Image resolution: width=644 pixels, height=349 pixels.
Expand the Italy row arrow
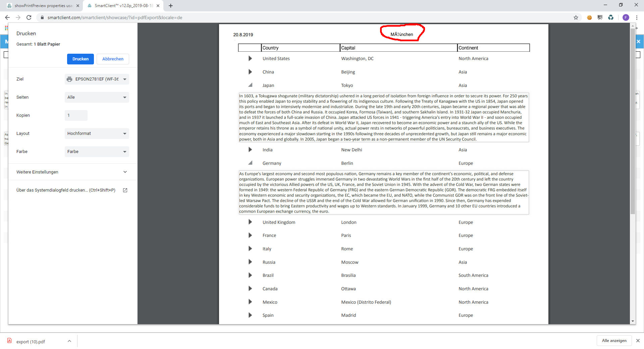tap(250, 249)
